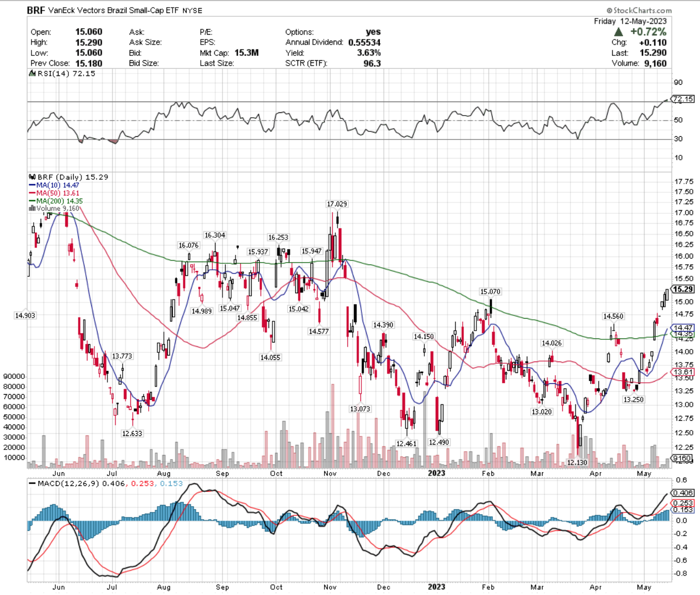Click the 14.903 label at left edge
The height and width of the screenshot is (595, 700).
coord(25,315)
